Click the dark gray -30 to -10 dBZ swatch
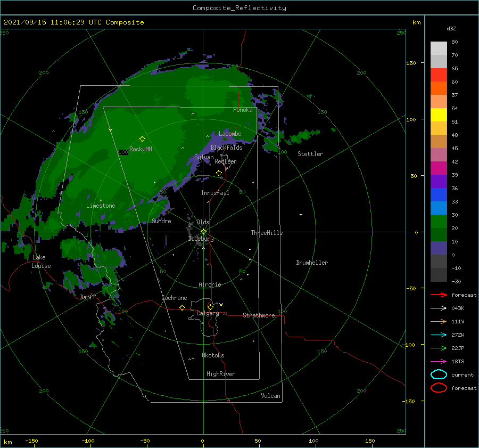 point(439,275)
